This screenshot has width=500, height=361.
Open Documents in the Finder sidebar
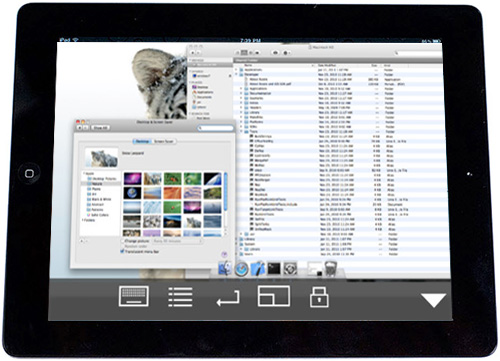pyautogui.click(x=202, y=97)
